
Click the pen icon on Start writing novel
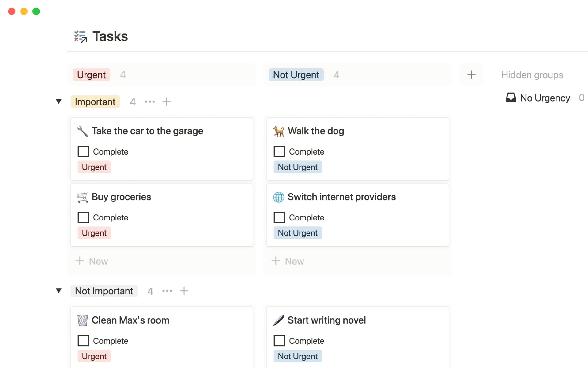(x=279, y=320)
